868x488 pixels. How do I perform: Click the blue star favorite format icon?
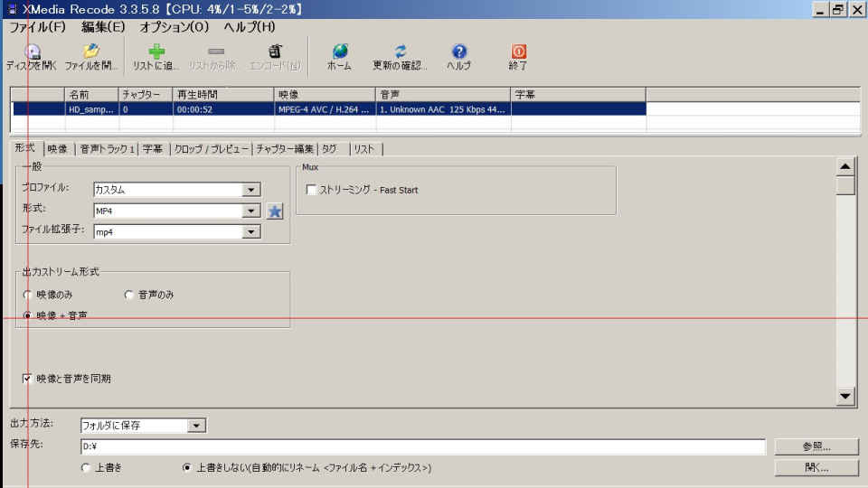275,211
